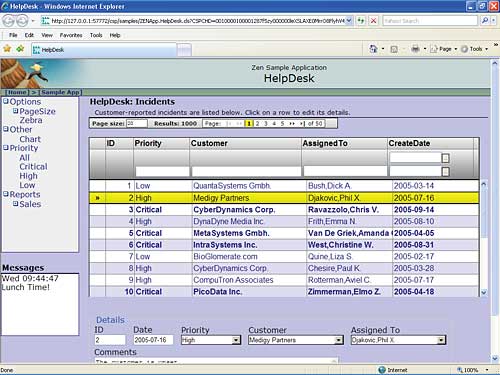The height and width of the screenshot is (375, 500).
Task: Click the AssignedTo column filter field
Action: [345, 172]
